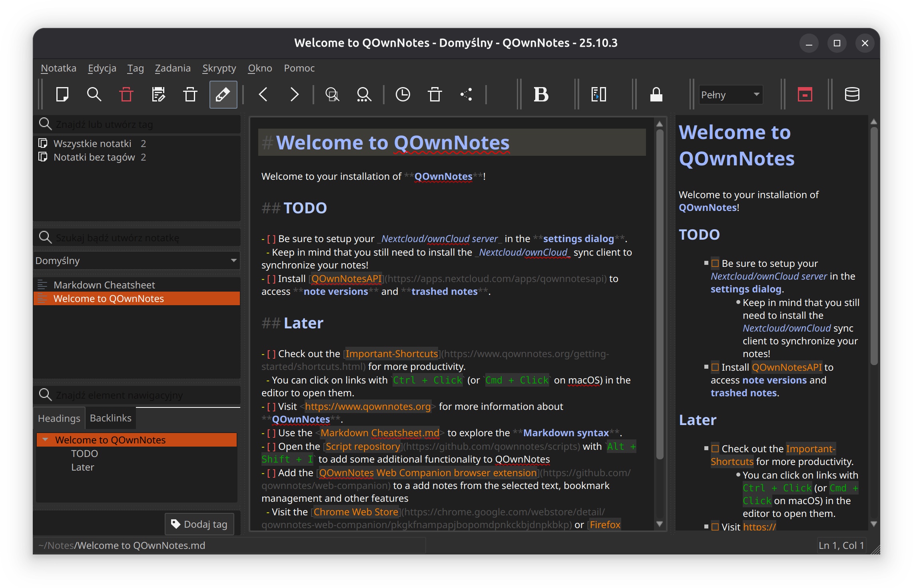This screenshot has height=588, width=913.
Task: Click the white trash icon beside edit toggle
Action: pos(190,95)
